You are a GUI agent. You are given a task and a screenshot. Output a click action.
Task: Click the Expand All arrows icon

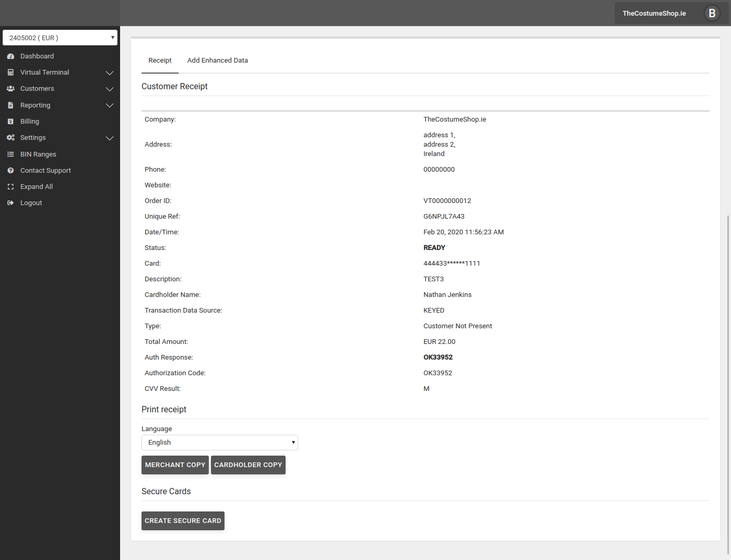click(10, 187)
